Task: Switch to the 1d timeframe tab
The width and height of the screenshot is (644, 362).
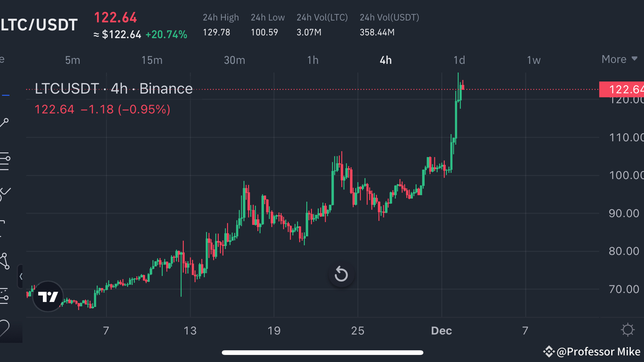Action: (459, 60)
